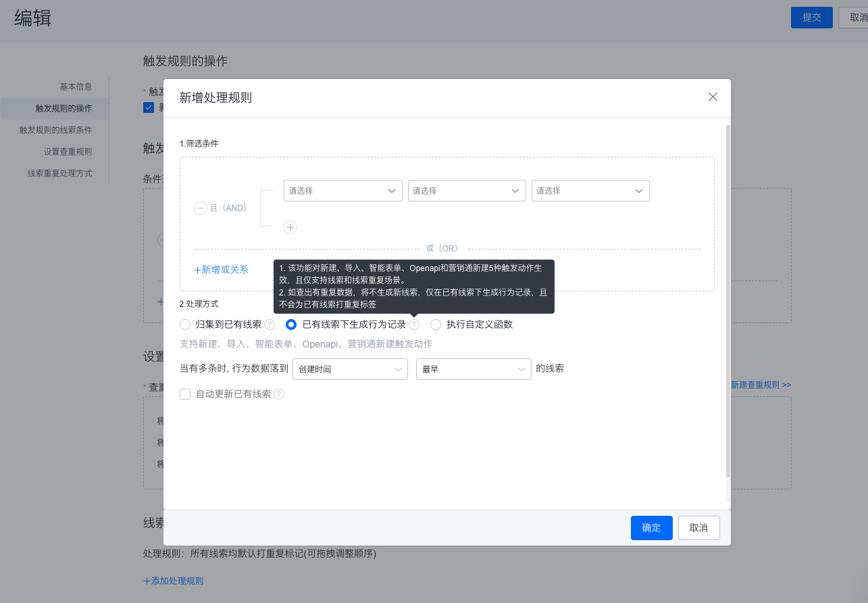
Task: Open the 设置查重规则 sidebar section
Action: pos(76,151)
